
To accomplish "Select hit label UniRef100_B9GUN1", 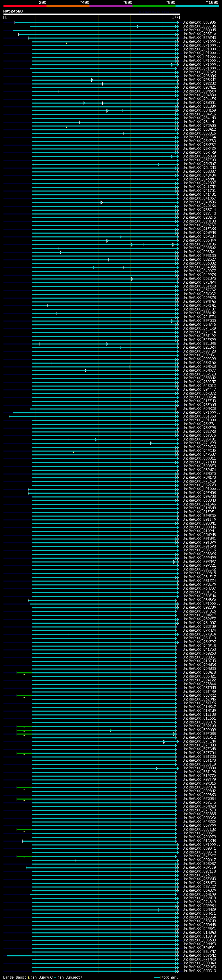I will point(199,524).
